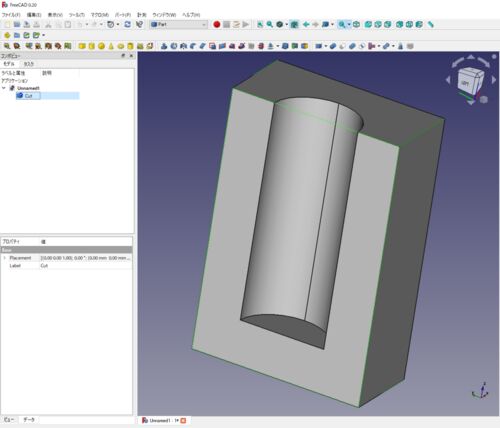Click the New document icon
500x428 pixels.
pyautogui.click(x=7, y=25)
